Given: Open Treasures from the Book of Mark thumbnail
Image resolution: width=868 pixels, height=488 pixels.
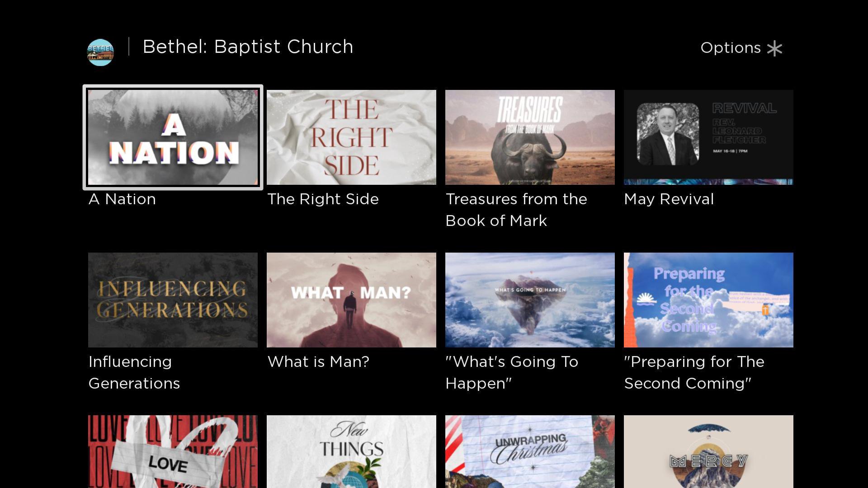Looking at the screenshot, I should 530,137.
